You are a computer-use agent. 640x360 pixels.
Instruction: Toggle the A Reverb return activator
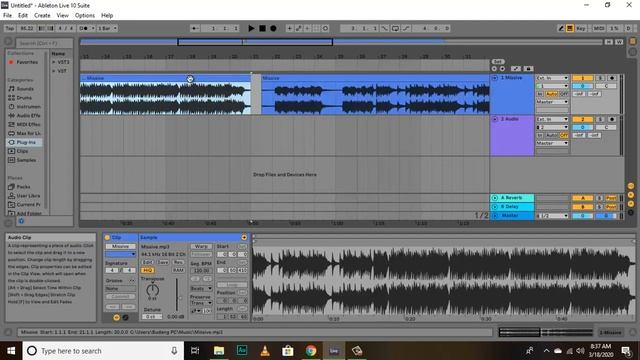click(x=582, y=198)
